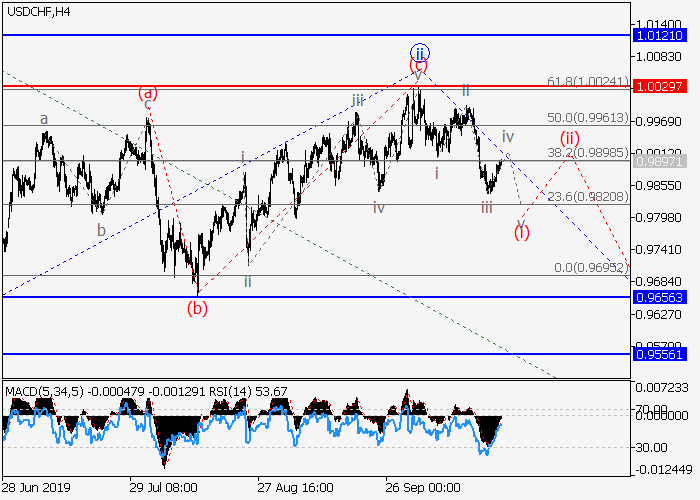
Task: Select the projected red (ii) wave label
Action: click(569, 138)
